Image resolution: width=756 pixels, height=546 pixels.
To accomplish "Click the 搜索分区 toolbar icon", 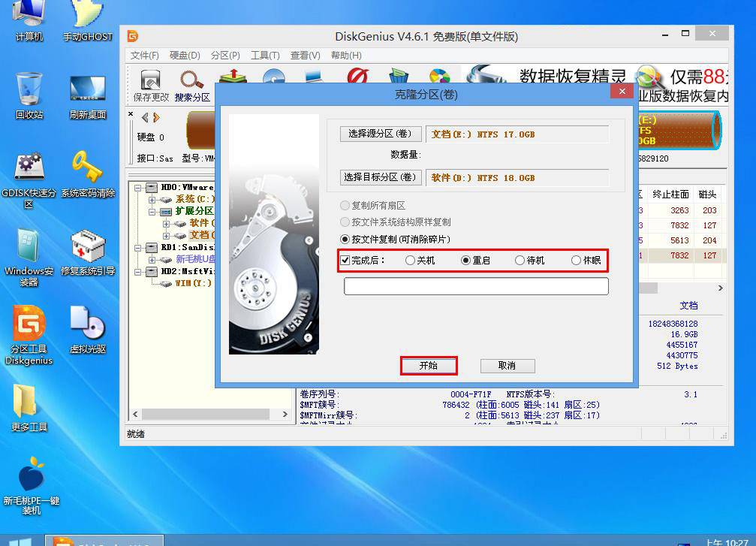I will pyautogui.click(x=192, y=86).
